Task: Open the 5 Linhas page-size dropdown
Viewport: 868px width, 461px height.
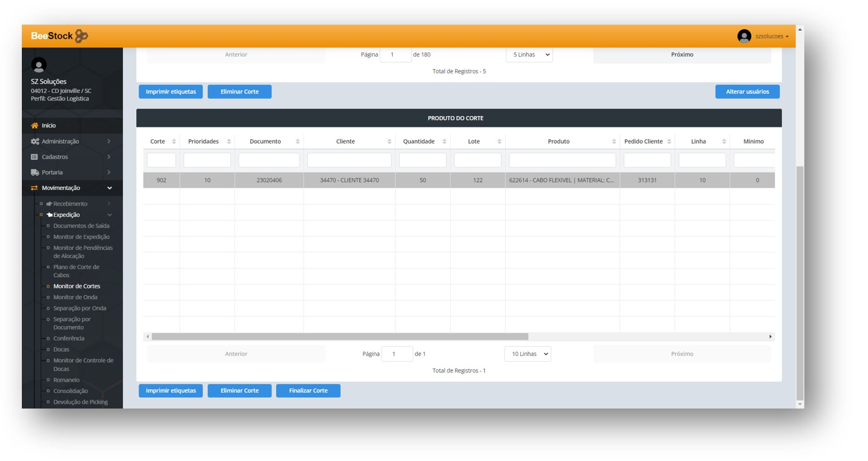Action: (529, 55)
